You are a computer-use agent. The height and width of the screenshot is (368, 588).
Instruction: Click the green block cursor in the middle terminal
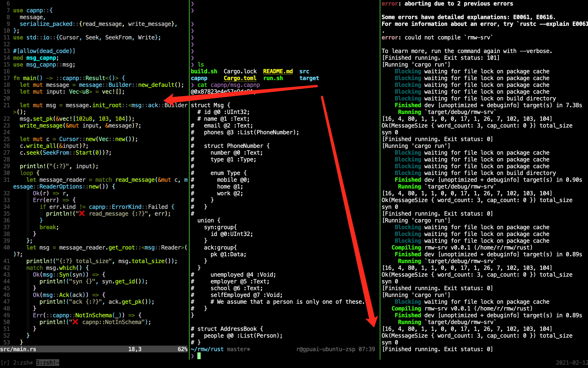(x=199, y=356)
